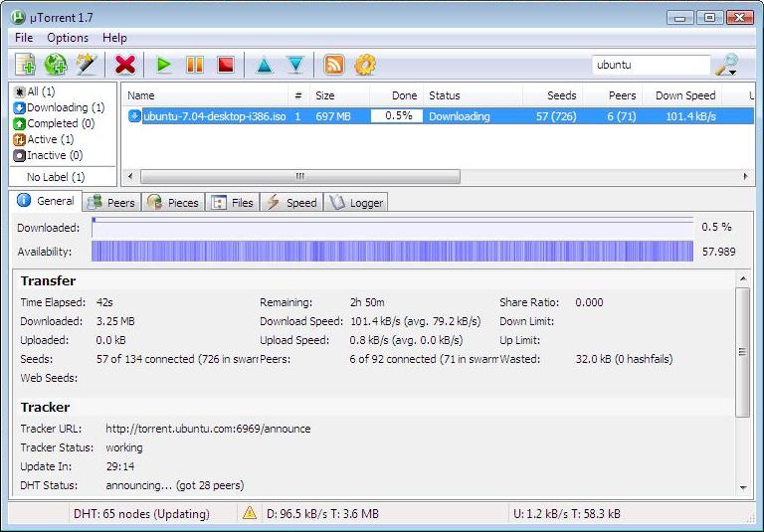This screenshot has height=532, width=764.
Task: Click the green Start torrent icon
Action: click(164, 65)
